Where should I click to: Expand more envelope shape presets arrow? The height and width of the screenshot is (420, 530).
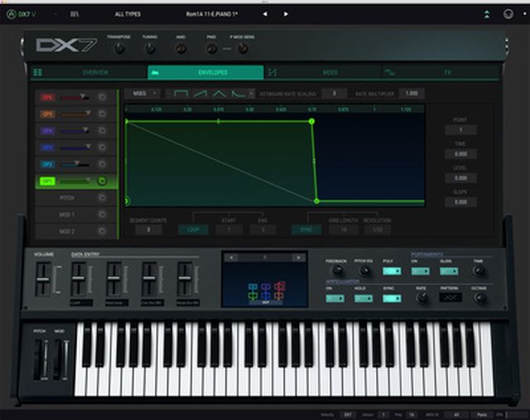pyautogui.click(x=251, y=94)
